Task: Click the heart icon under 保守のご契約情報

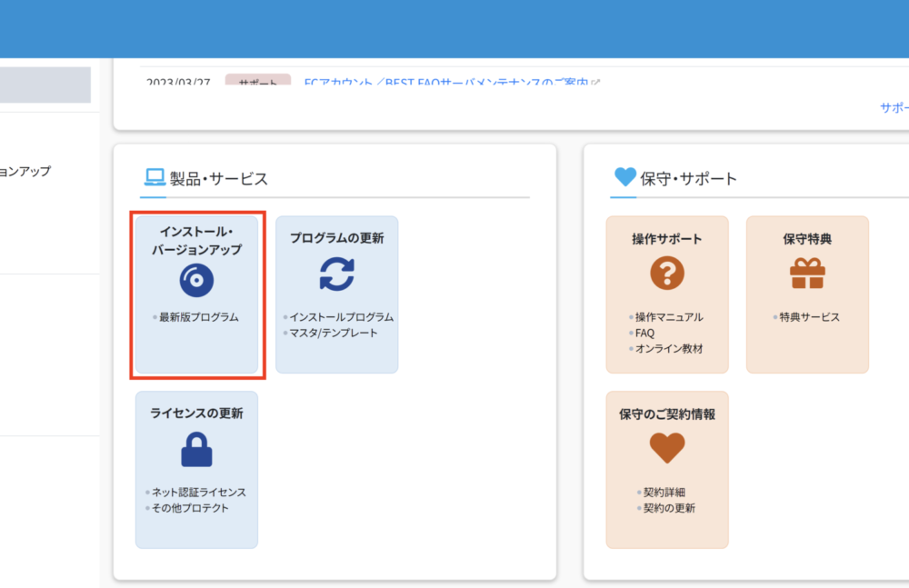Action: 667,448
